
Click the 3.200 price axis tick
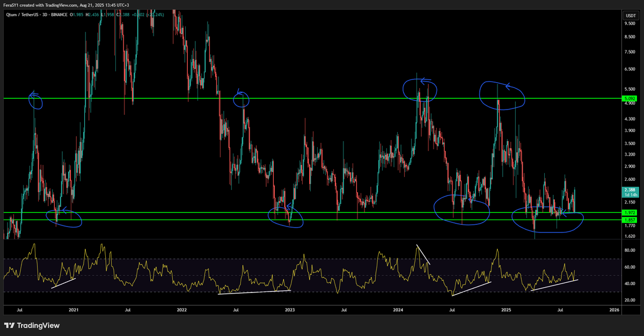point(630,154)
